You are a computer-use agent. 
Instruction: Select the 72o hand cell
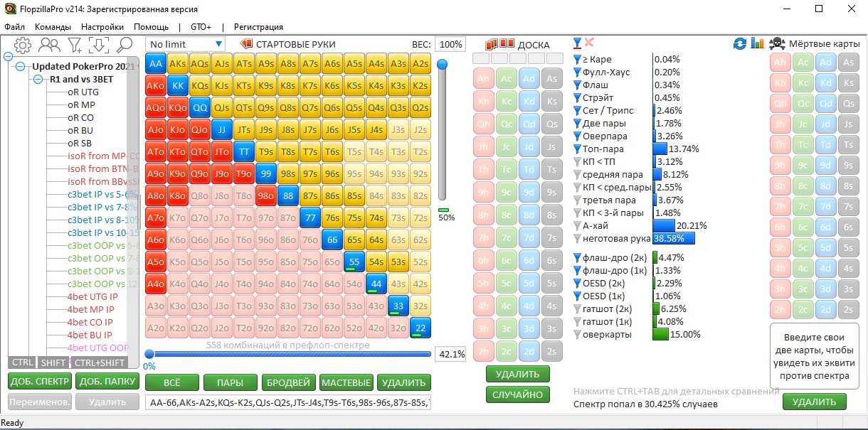309,329
